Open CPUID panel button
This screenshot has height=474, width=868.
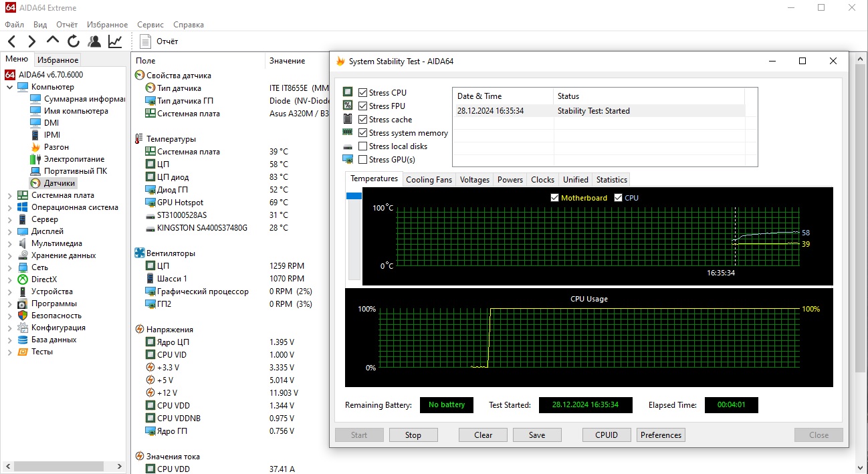tap(607, 435)
